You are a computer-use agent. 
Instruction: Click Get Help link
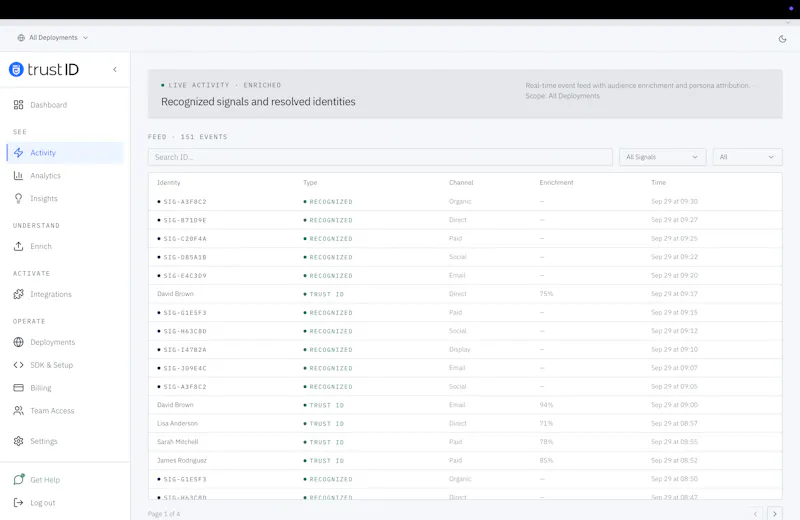point(45,480)
